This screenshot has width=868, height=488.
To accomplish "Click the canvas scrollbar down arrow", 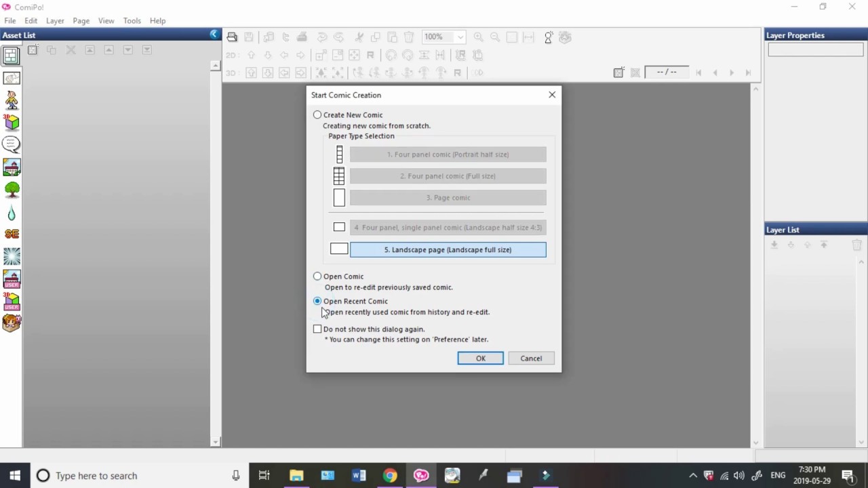I will coord(756,443).
